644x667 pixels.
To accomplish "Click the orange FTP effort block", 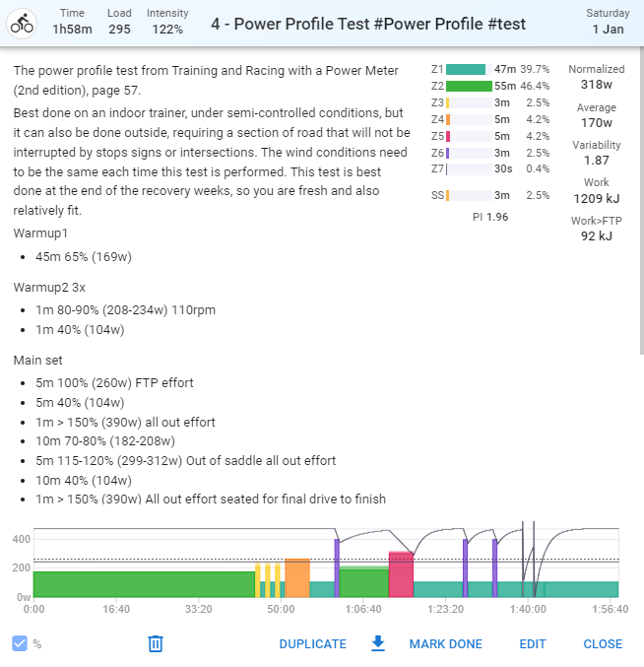I will (297, 577).
